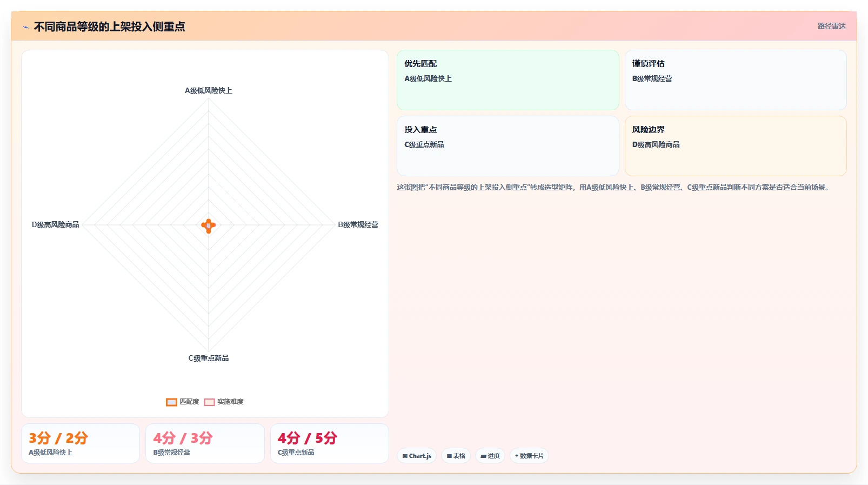Viewport: 868px width, 485px height.
Task: Toggle the 匹配度 legend item
Action: pyautogui.click(x=183, y=402)
